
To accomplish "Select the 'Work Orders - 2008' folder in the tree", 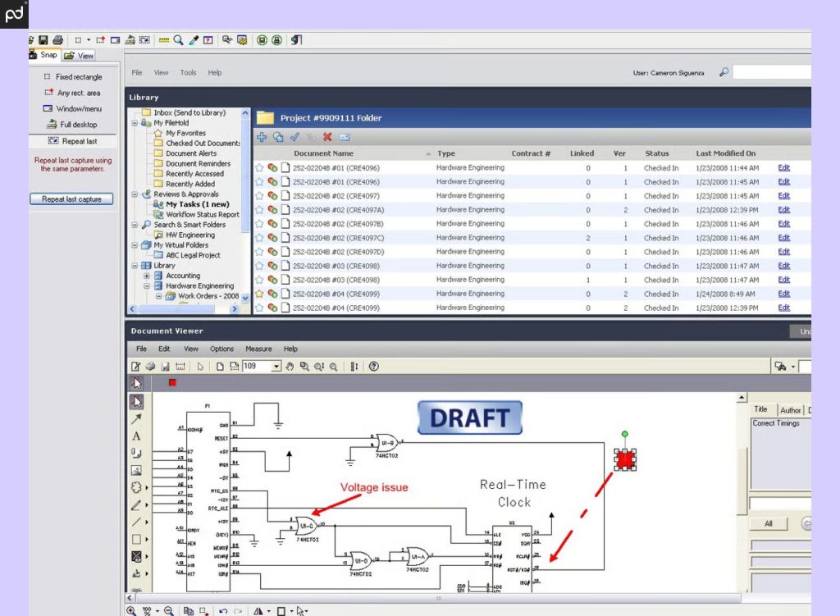I will coord(208,295).
